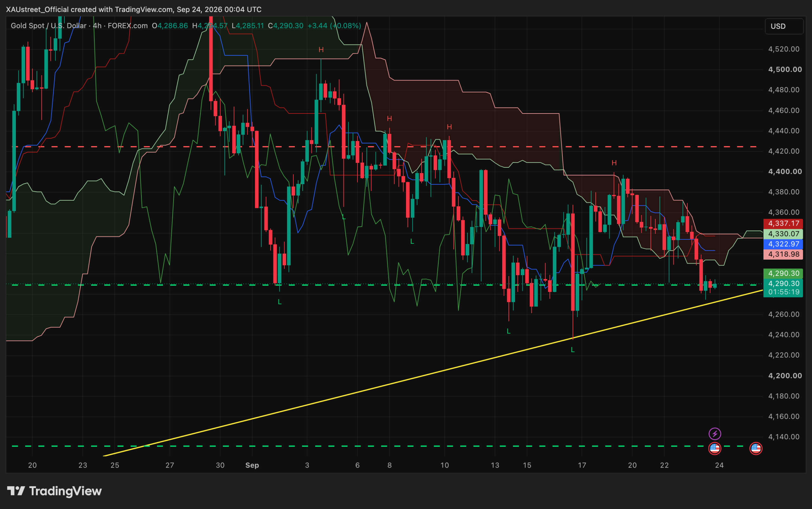The image size is (812, 509).
Task: Click the 25 date label on time axis
Action: point(115,465)
